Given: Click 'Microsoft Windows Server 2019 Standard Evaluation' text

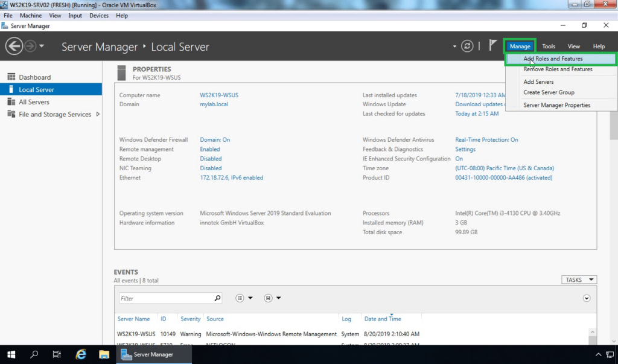Looking at the screenshot, I should point(266,213).
